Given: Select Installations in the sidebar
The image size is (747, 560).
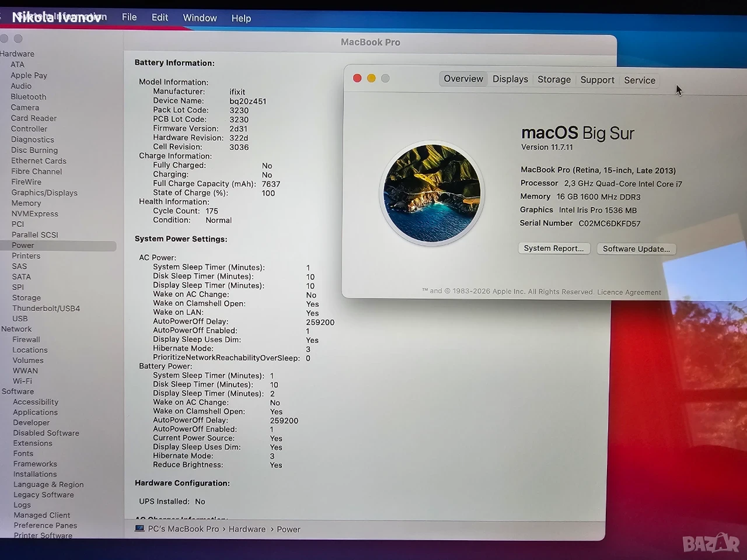Looking at the screenshot, I should pos(35,474).
